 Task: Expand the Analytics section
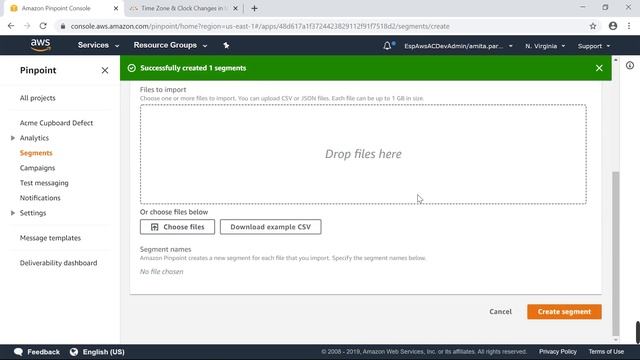coord(13,138)
